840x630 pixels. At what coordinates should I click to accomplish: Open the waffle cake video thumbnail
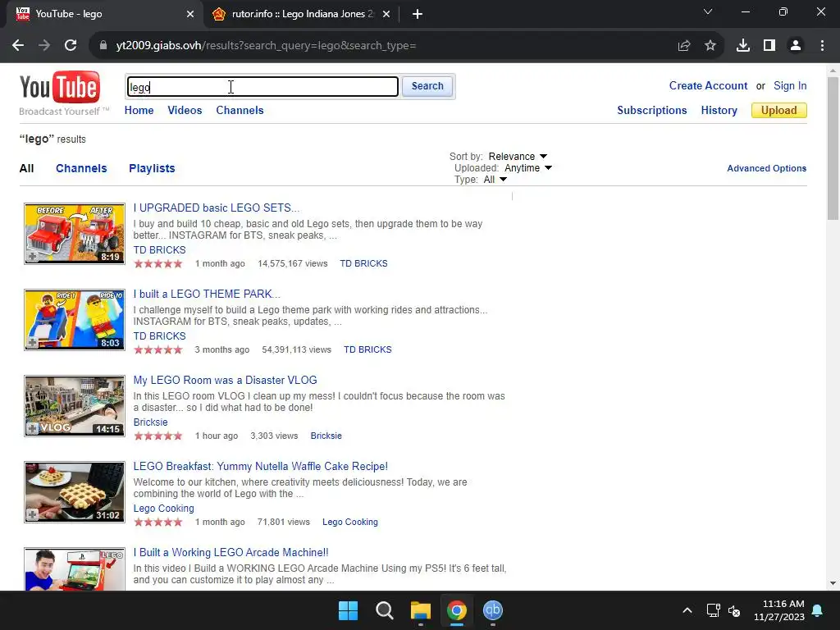(x=75, y=492)
